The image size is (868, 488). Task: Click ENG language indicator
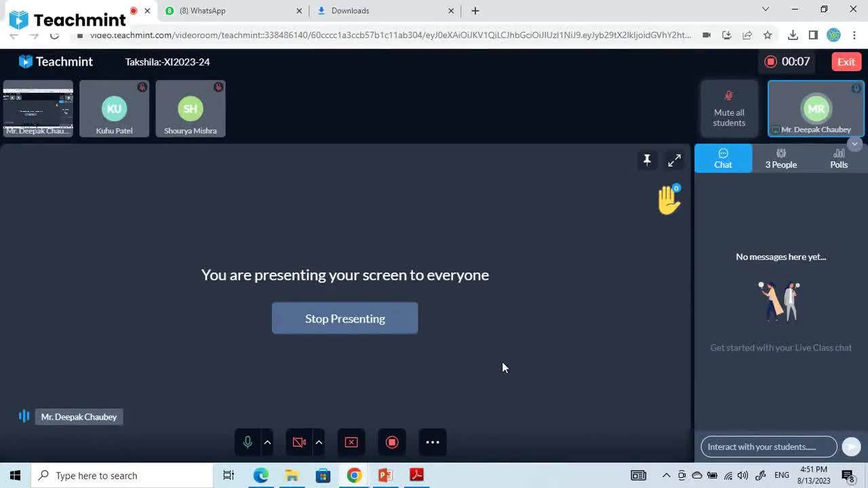pos(781,476)
